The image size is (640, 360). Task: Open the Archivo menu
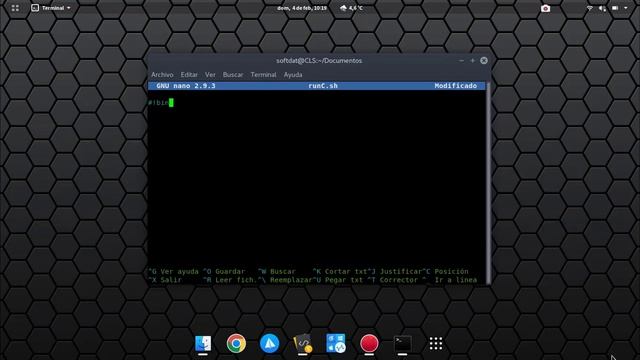(162, 75)
